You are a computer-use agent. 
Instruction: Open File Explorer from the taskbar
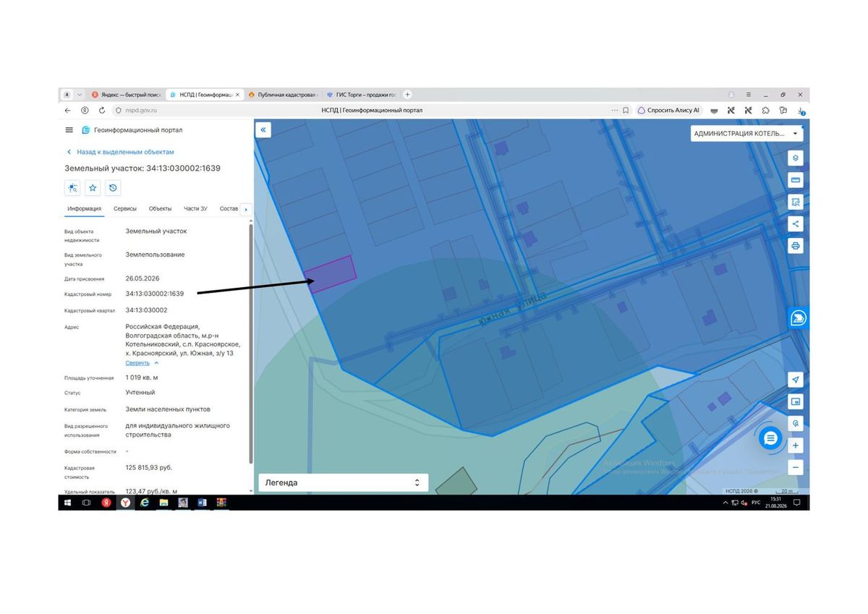coord(163,502)
